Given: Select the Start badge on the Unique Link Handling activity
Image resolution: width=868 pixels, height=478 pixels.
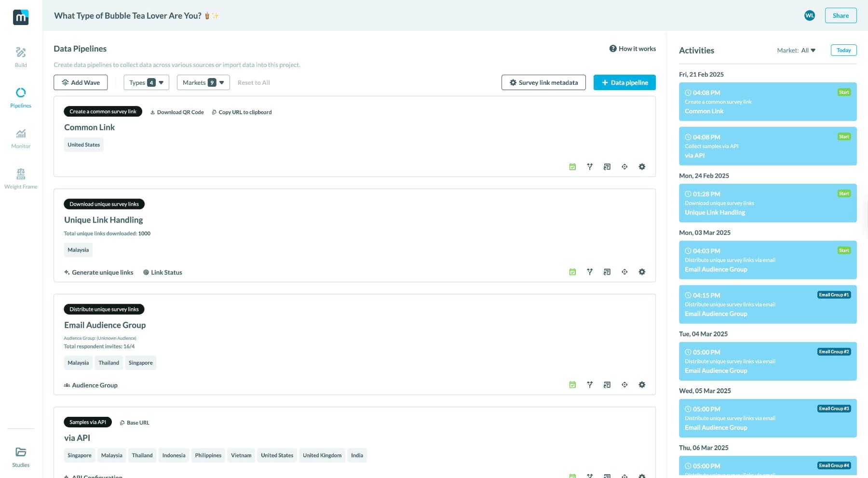Looking at the screenshot, I should tap(843, 193).
